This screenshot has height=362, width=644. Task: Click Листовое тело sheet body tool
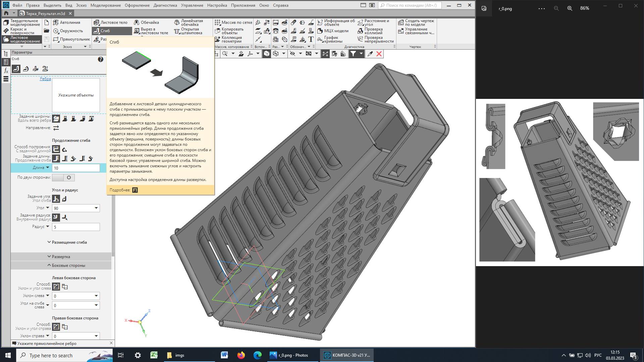tap(113, 22)
